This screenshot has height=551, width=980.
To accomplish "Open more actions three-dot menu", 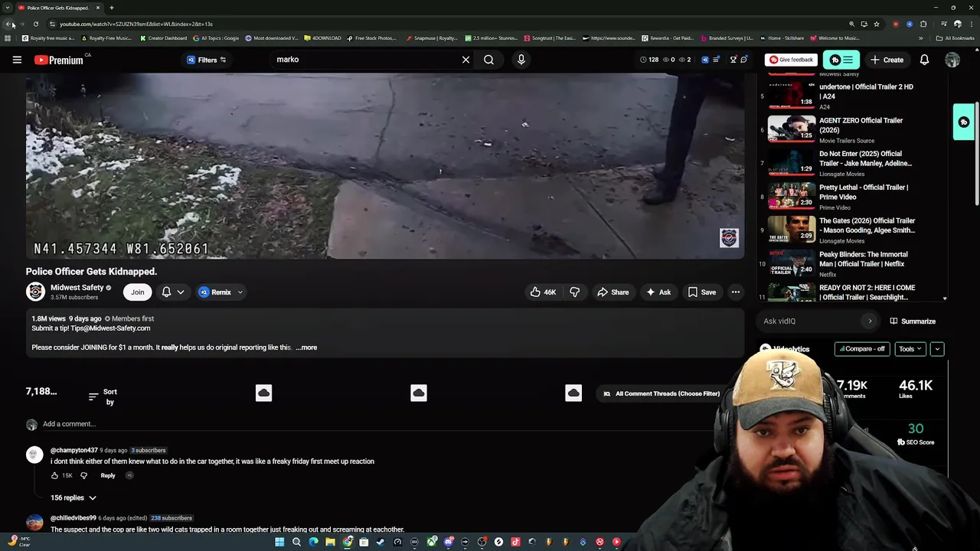I will (735, 292).
